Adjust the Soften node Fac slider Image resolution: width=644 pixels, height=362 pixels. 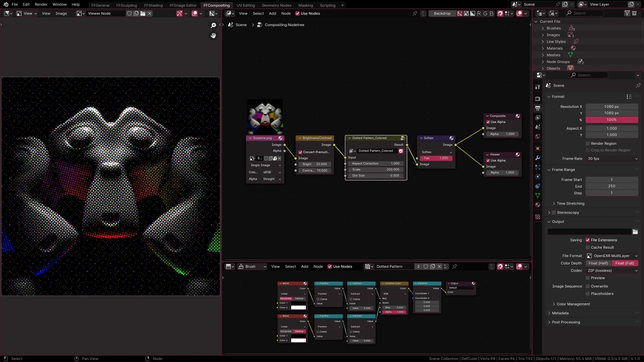coord(436,158)
